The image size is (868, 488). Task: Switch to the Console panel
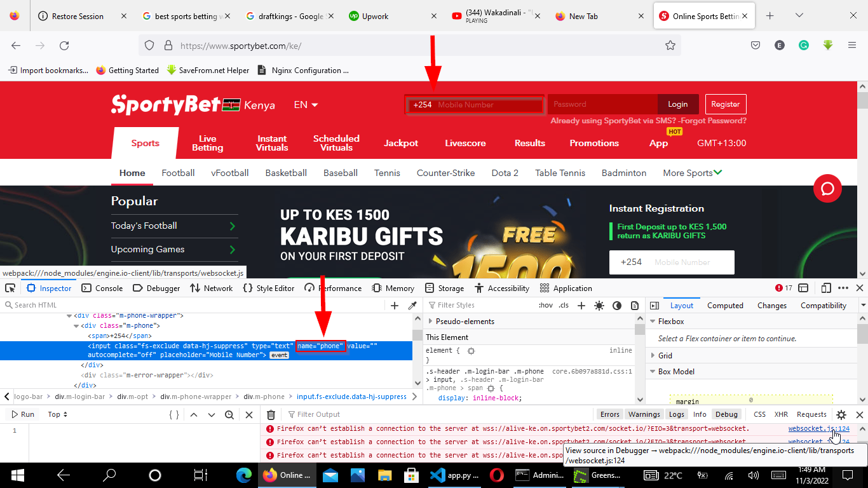point(102,288)
